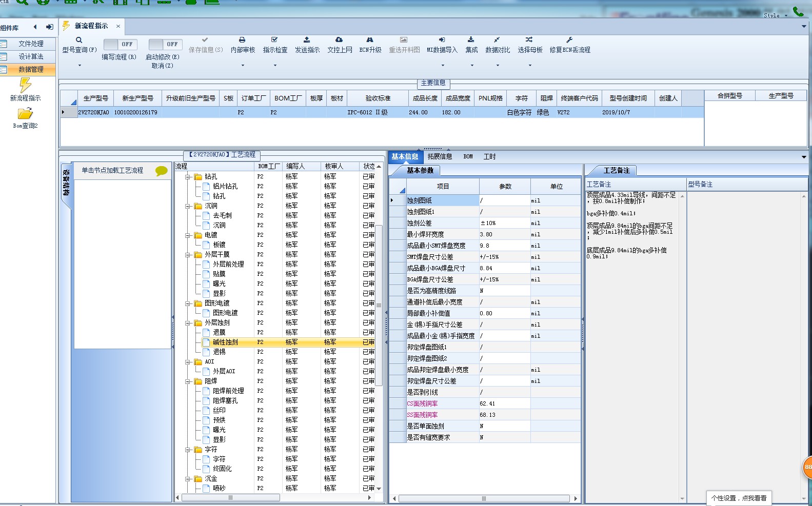Click the 指示检查 icon
Screen dimensions: 812x506
pos(274,39)
